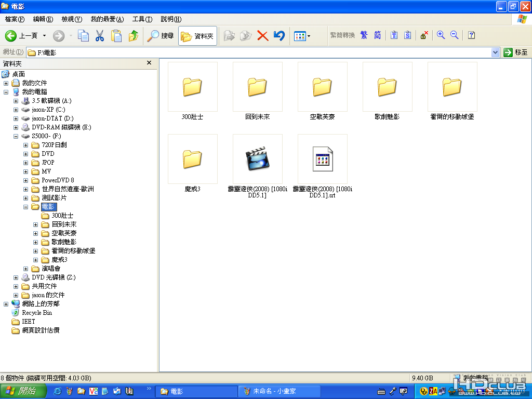This screenshot has height=399, width=532.
Task: Open the 工具(T) menu
Action: pos(142,19)
